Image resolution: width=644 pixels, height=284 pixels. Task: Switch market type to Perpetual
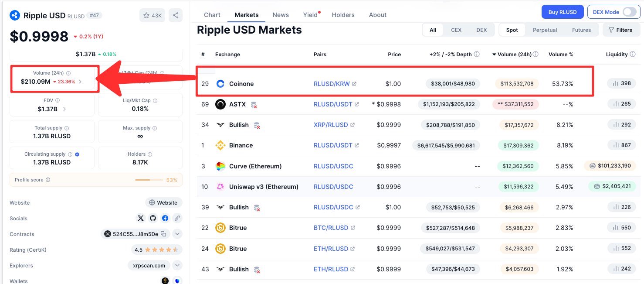(545, 30)
